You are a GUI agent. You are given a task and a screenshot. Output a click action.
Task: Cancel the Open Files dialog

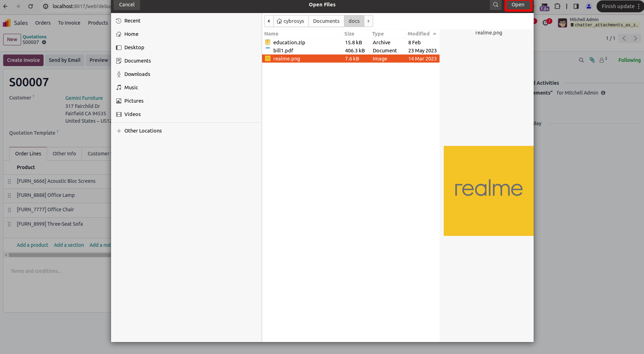tap(126, 5)
